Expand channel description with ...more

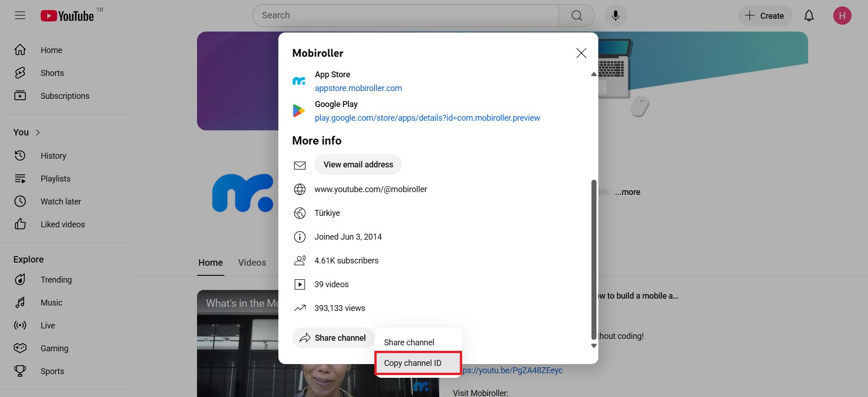pos(628,192)
